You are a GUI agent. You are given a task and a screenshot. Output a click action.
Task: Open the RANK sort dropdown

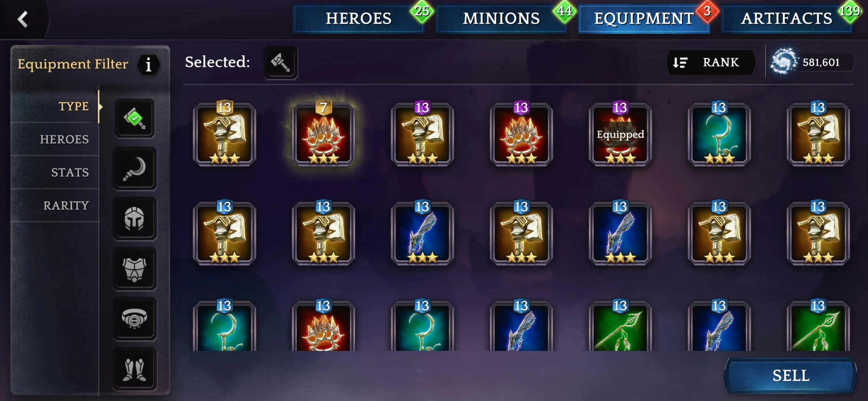tap(710, 62)
